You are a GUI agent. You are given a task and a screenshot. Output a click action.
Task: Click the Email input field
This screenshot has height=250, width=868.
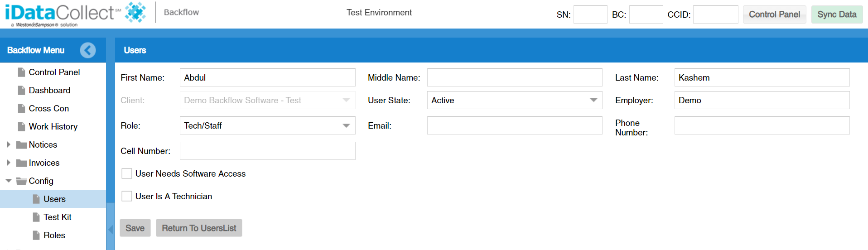[515, 125]
